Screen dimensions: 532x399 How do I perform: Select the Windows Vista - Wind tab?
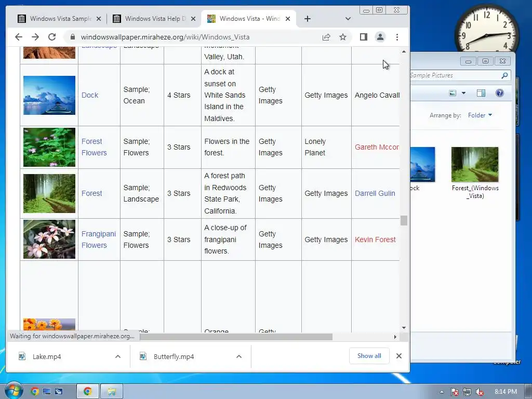tap(249, 19)
